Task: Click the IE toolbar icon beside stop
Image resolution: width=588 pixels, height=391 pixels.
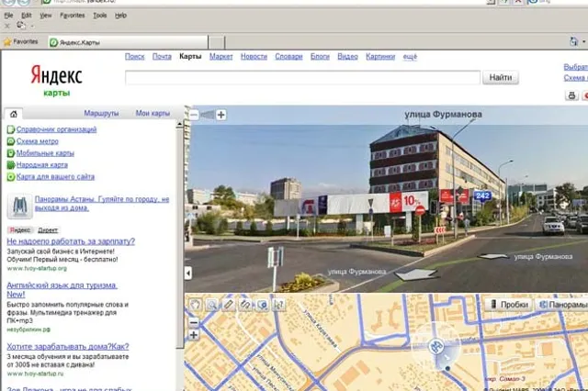Action: coord(21,26)
